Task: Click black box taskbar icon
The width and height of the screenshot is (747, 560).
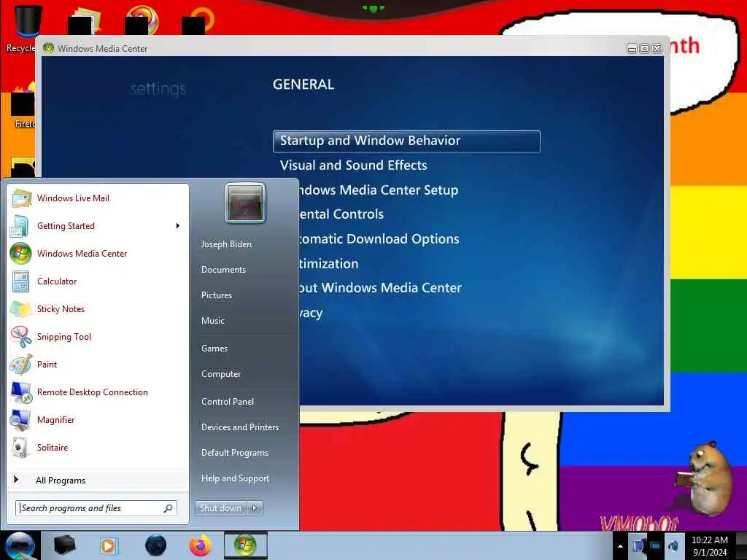Action: [x=64, y=545]
